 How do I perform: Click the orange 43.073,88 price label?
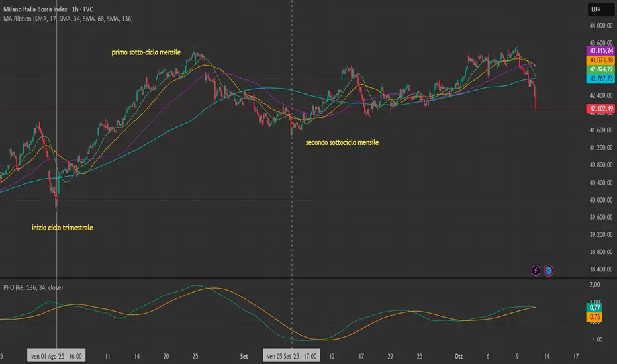pos(601,60)
